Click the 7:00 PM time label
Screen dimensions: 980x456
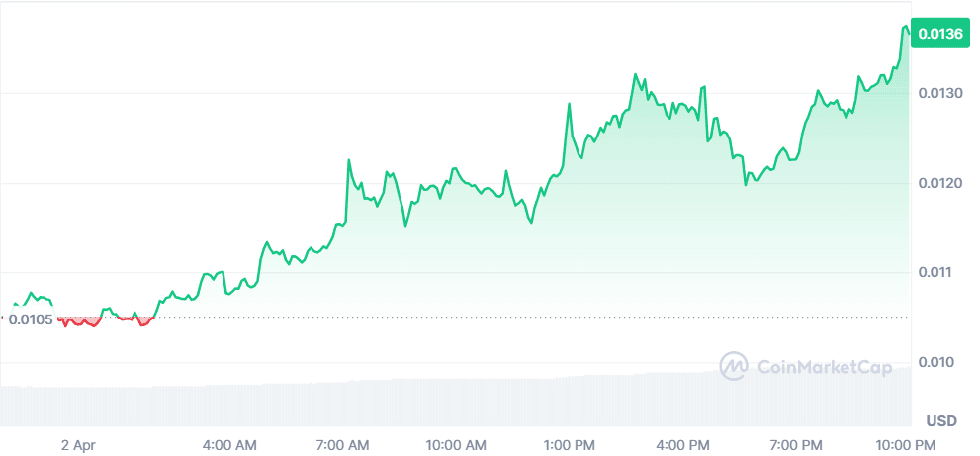(797, 444)
